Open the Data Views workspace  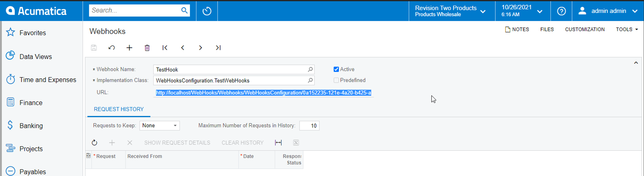[36, 57]
